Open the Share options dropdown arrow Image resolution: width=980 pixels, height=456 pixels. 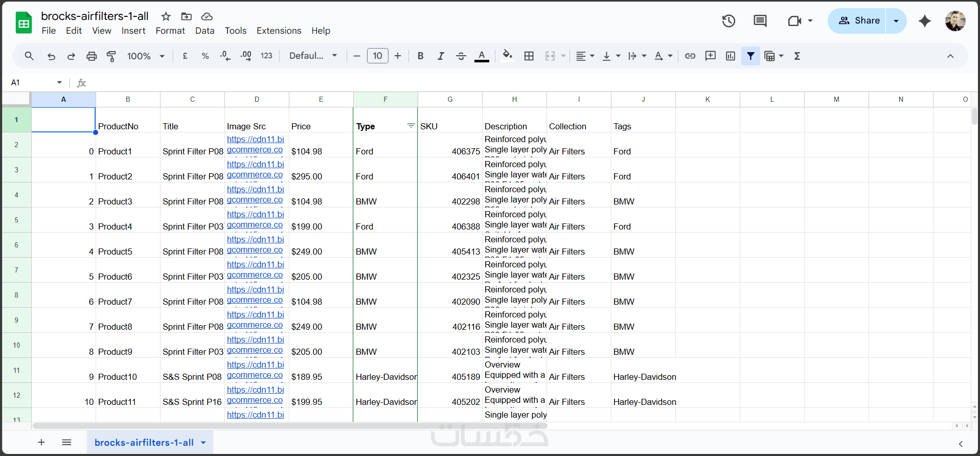tap(896, 21)
